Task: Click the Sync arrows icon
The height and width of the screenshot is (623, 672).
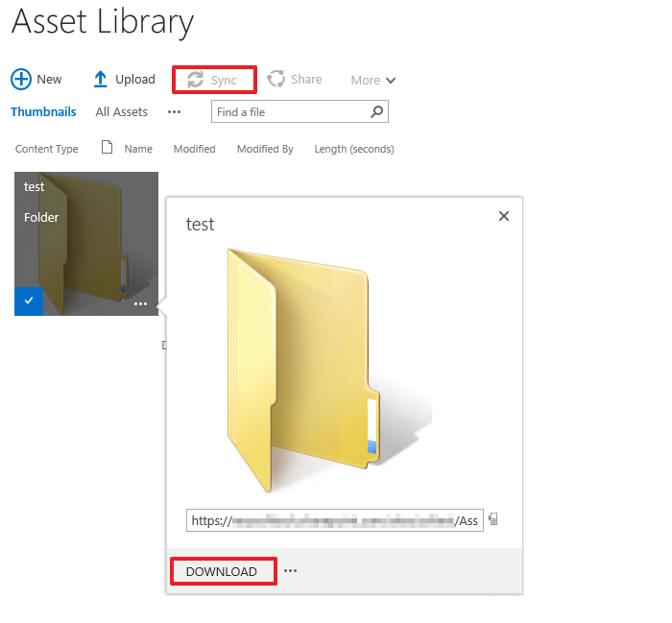Action: pos(196,80)
